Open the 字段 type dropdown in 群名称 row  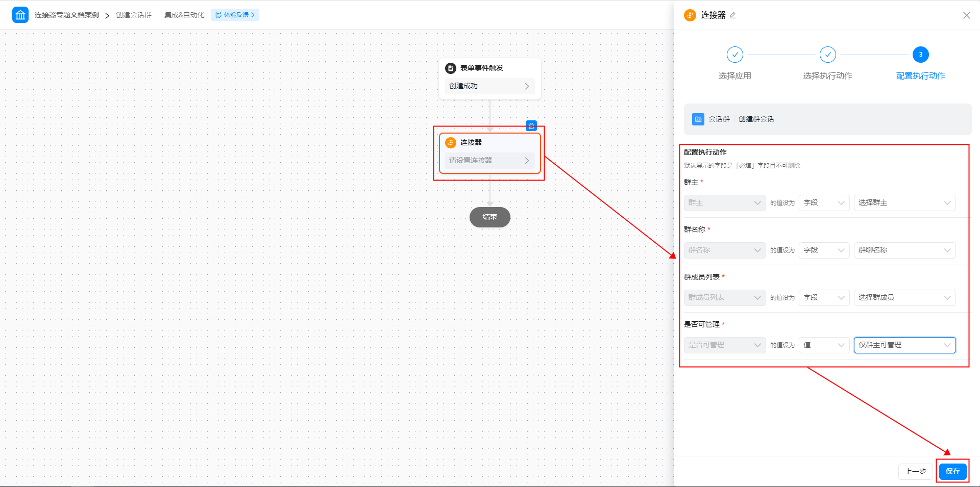point(824,250)
